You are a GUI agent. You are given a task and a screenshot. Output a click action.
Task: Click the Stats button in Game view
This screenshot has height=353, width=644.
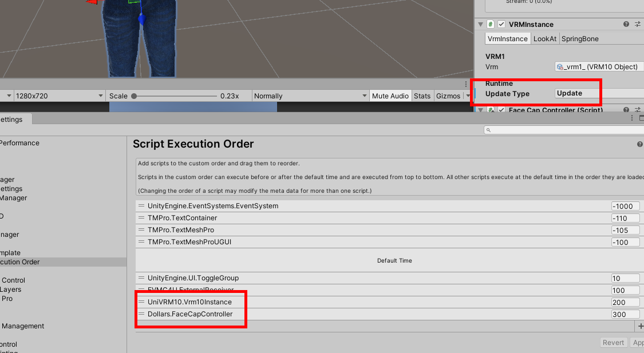[422, 96]
